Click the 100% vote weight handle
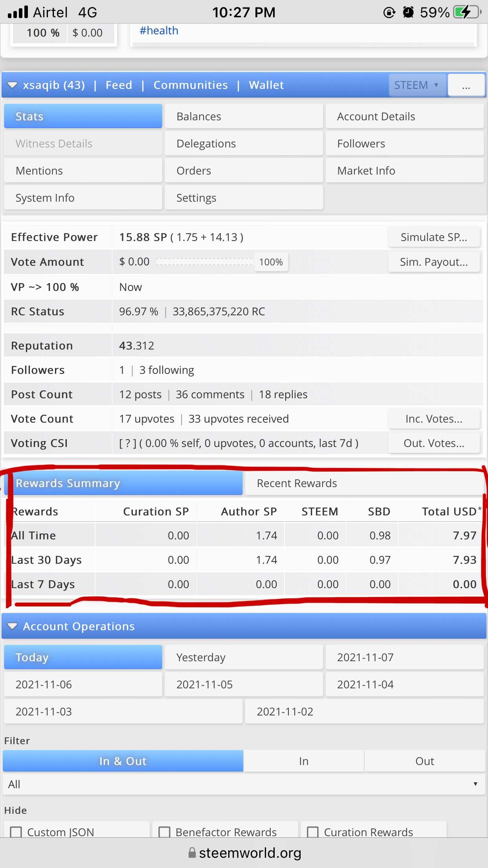The image size is (488, 868). pos(271,262)
